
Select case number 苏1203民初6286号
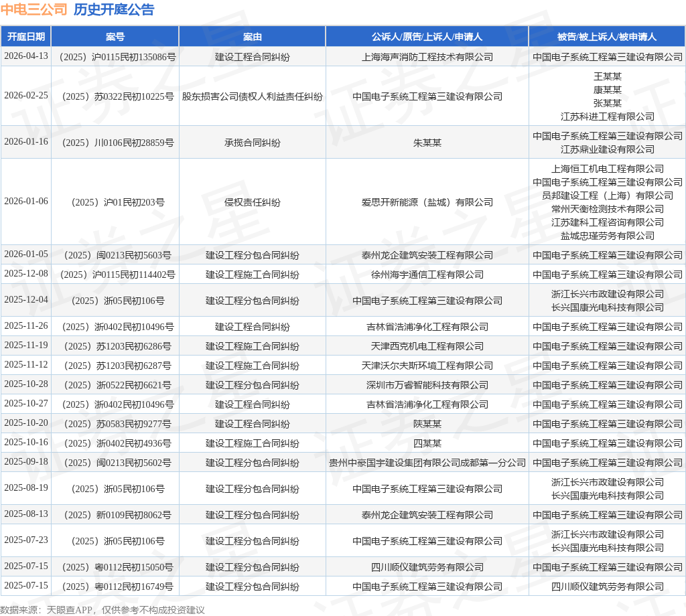pos(117,346)
